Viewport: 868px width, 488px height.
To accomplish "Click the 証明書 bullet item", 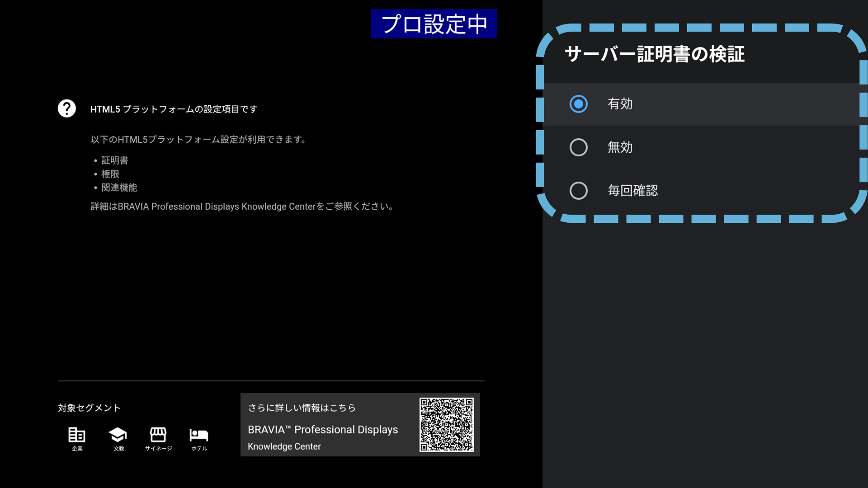I will pyautogui.click(x=115, y=160).
